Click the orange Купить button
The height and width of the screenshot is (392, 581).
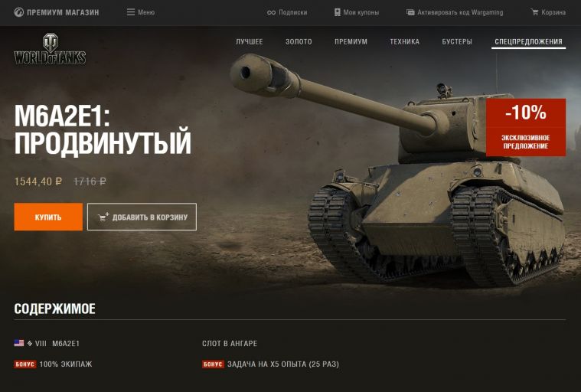[48, 217]
